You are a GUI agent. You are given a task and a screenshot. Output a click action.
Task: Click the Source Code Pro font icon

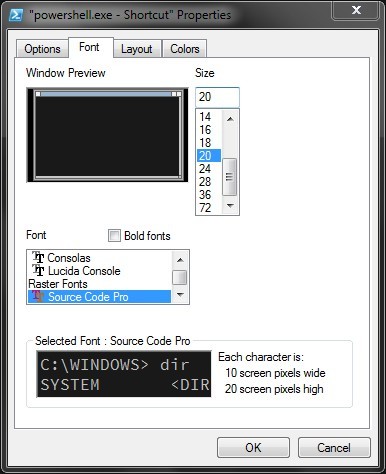(38, 296)
